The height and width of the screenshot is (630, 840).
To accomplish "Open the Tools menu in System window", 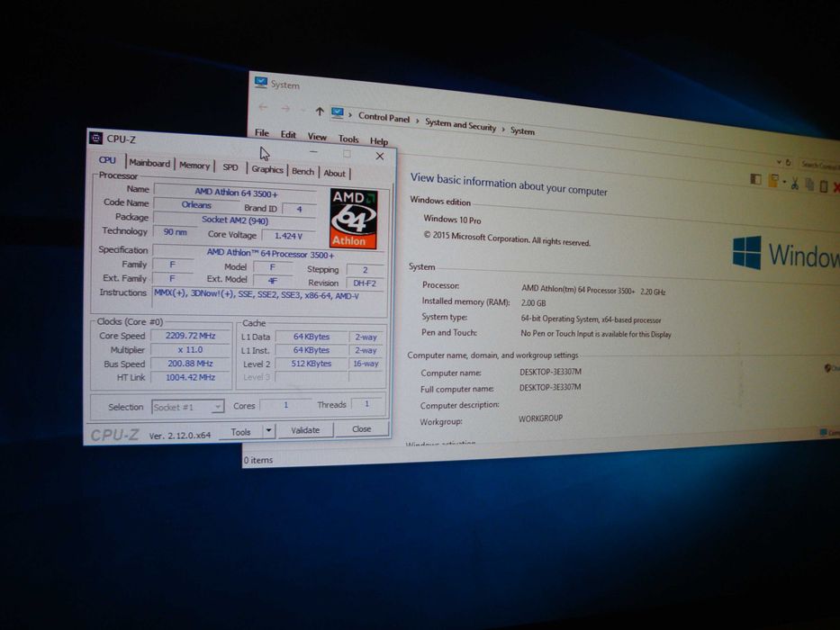I will [348, 139].
